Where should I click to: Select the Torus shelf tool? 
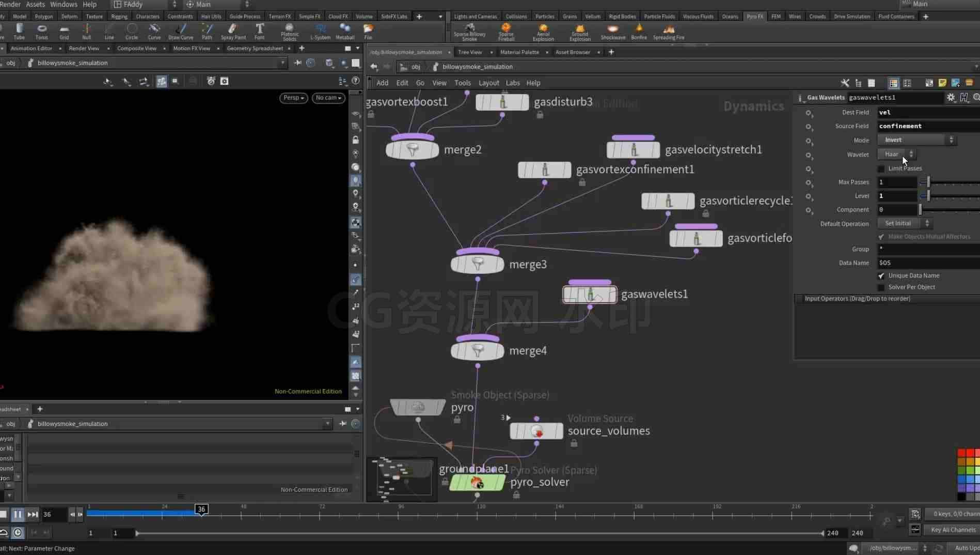tap(42, 32)
